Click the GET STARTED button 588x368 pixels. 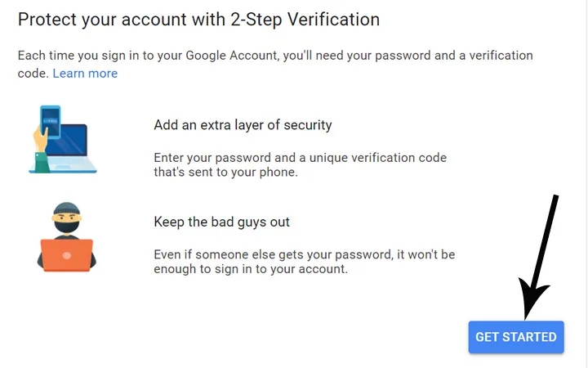[x=516, y=337]
